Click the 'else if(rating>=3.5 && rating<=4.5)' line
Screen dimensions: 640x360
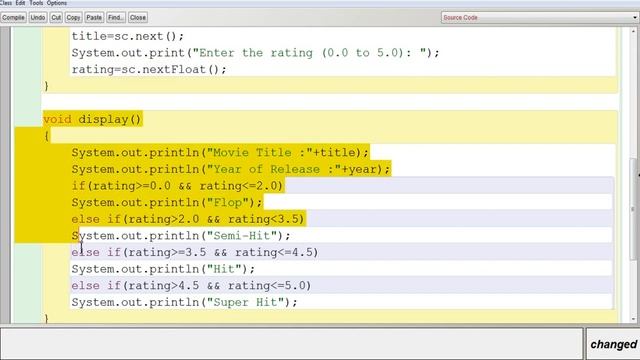(x=195, y=252)
